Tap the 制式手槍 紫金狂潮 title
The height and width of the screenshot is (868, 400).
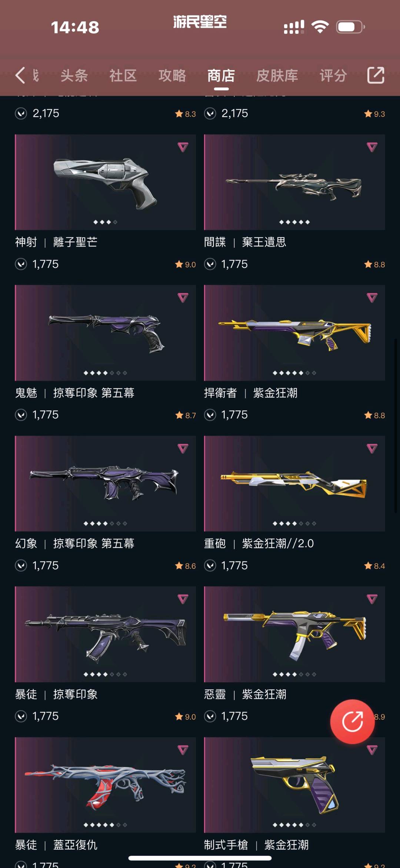pyautogui.click(x=256, y=845)
